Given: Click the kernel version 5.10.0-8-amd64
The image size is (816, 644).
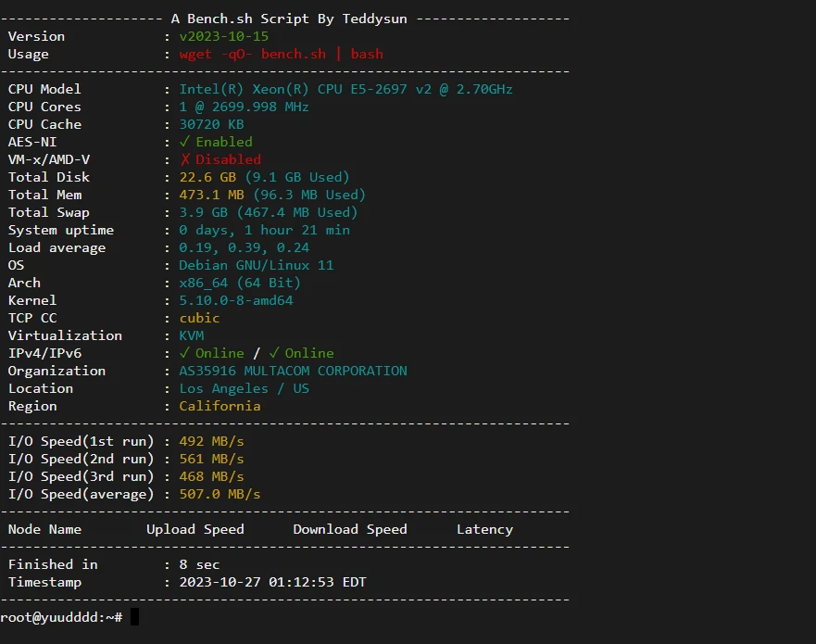Looking at the screenshot, I should point(236,300).
